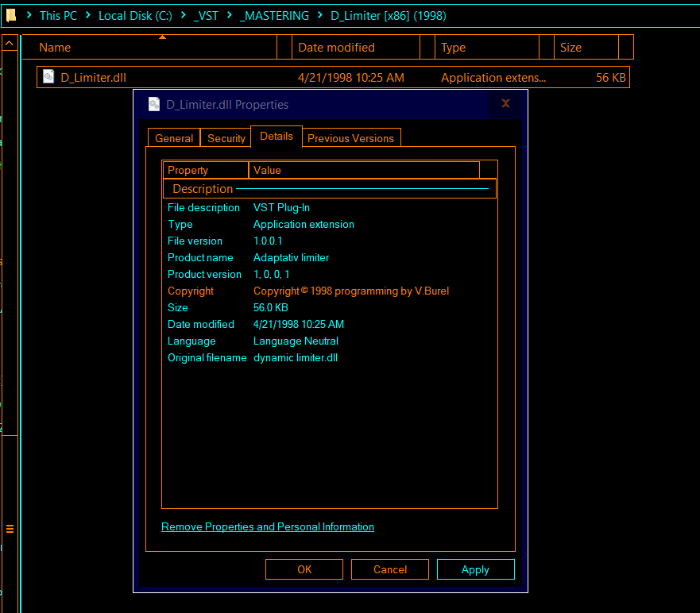Image resolution: width=700 pixels, height=613 pixels.
Task: Select Language Neutral value
Action: [296, 341]
